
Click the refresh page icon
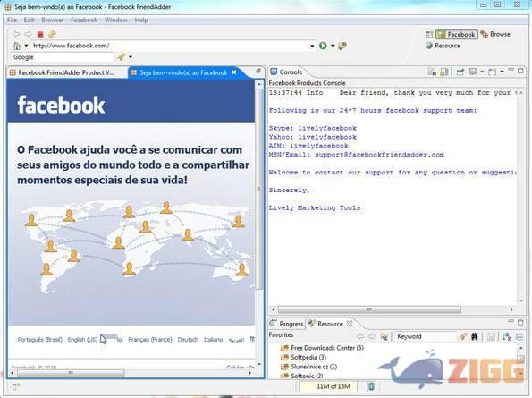tap(52, 34)
